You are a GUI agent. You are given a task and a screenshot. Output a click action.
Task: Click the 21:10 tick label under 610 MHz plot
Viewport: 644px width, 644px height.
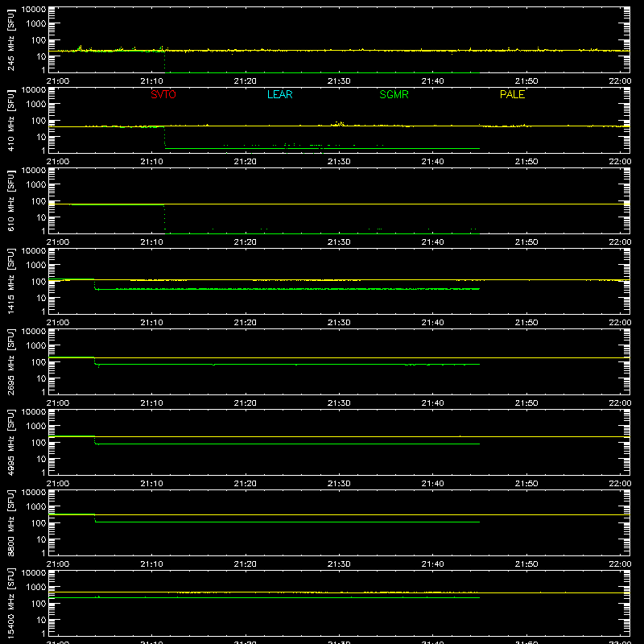[151, 242]
